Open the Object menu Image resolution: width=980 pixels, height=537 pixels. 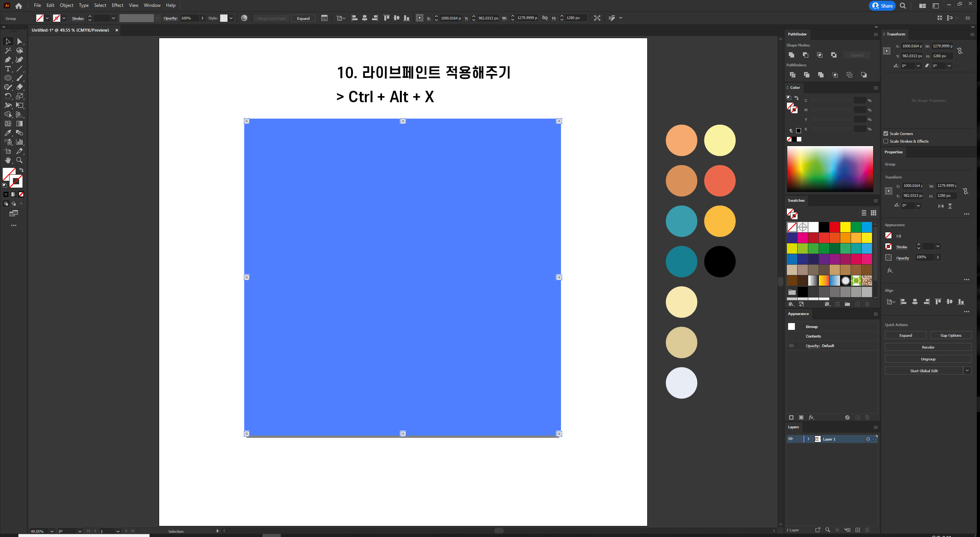click(66, 5)
